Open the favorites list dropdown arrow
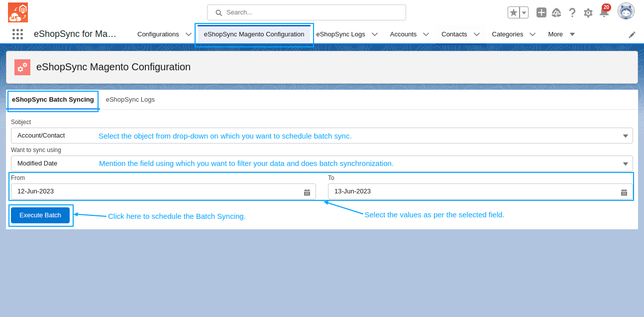This screenshot has height=317, width=644. tap(524, 12)
